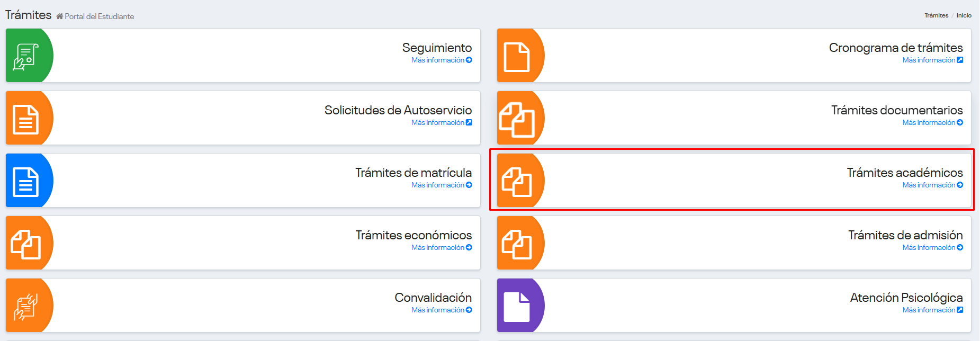This screenshot has width=980, height=341.
Task: Open Más información under Trámites de matrícula
Action: coord(441,185)
